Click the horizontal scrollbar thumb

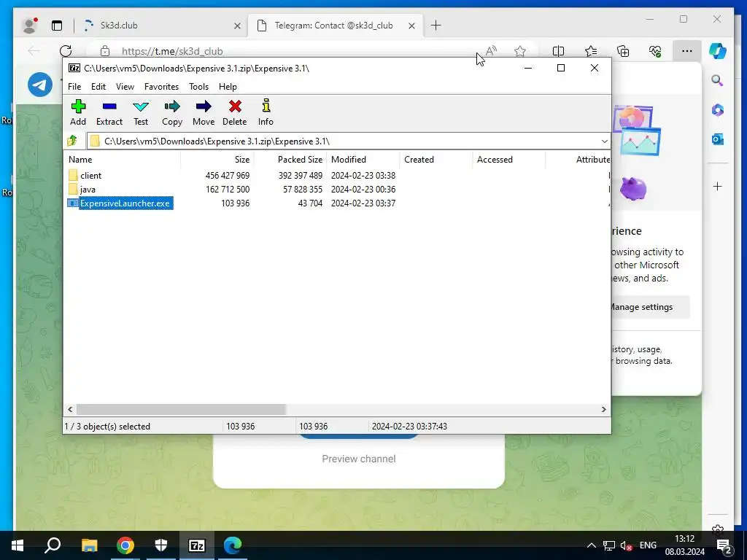pos(181,410)
